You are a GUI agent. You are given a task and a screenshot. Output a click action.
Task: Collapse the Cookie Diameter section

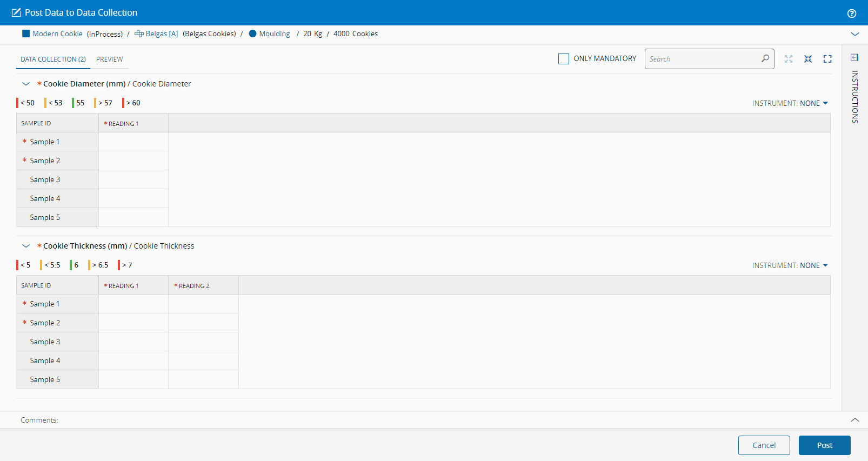(26, 84)
